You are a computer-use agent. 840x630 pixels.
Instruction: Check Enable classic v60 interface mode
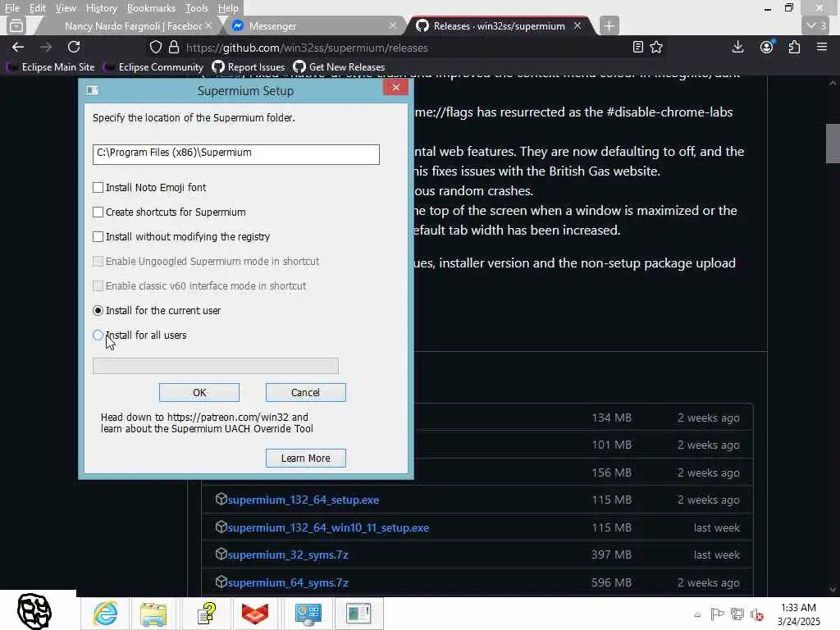click(x=98, y=286)
